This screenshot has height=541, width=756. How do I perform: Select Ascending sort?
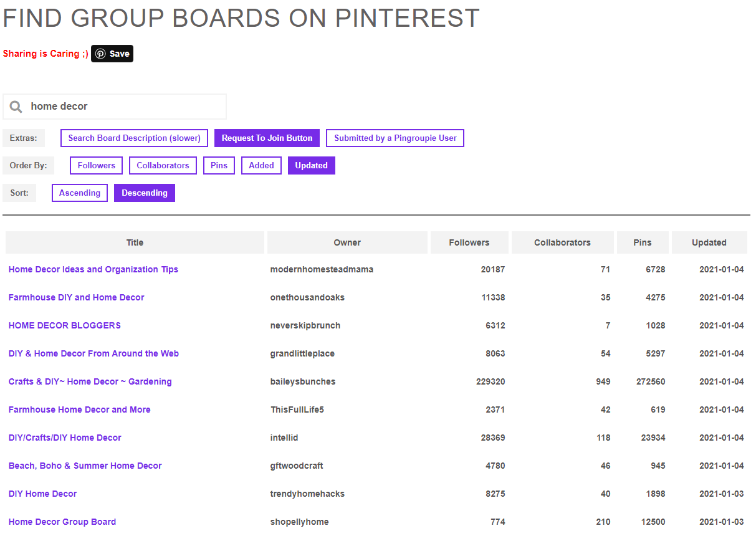[80, 193]
